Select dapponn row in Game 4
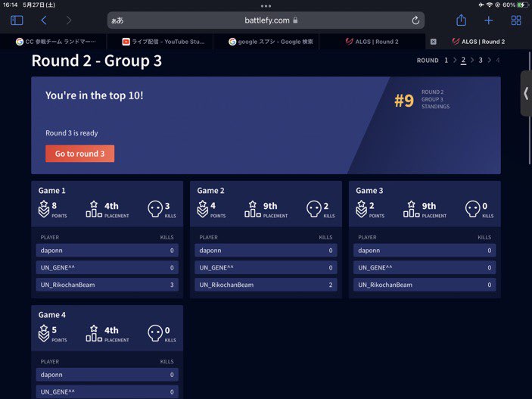 click(107, 375)
